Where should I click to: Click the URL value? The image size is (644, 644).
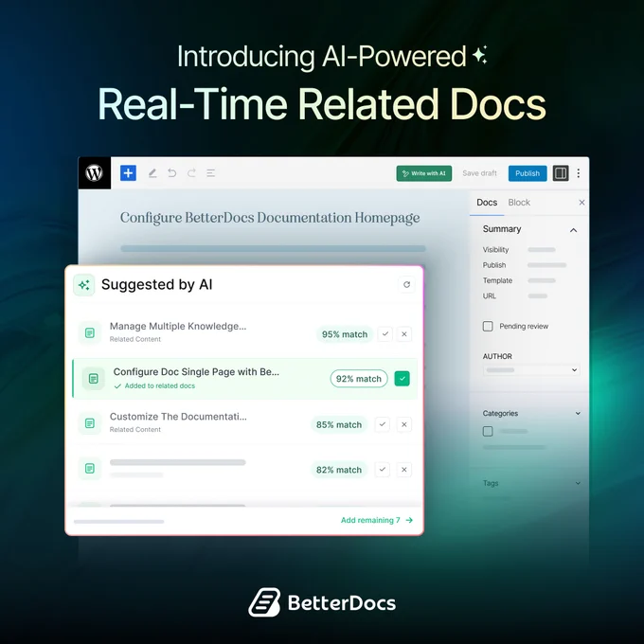537,296
